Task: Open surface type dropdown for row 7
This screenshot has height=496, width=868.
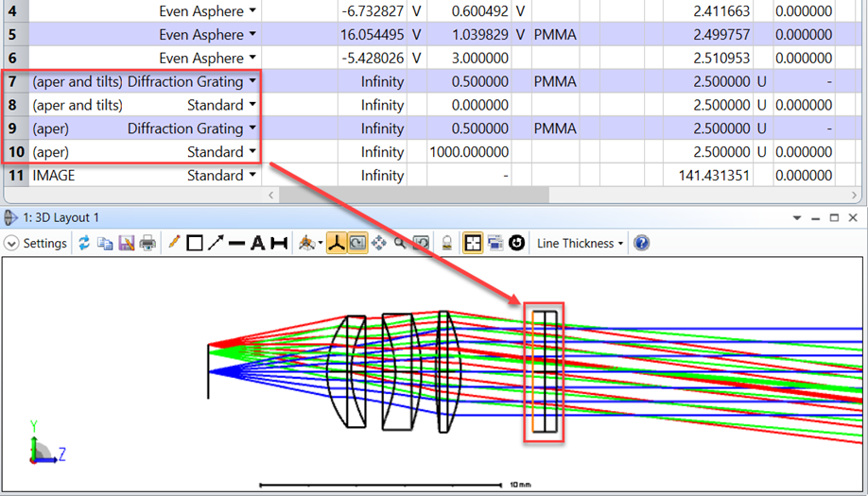Action: (x=252, y=82)
